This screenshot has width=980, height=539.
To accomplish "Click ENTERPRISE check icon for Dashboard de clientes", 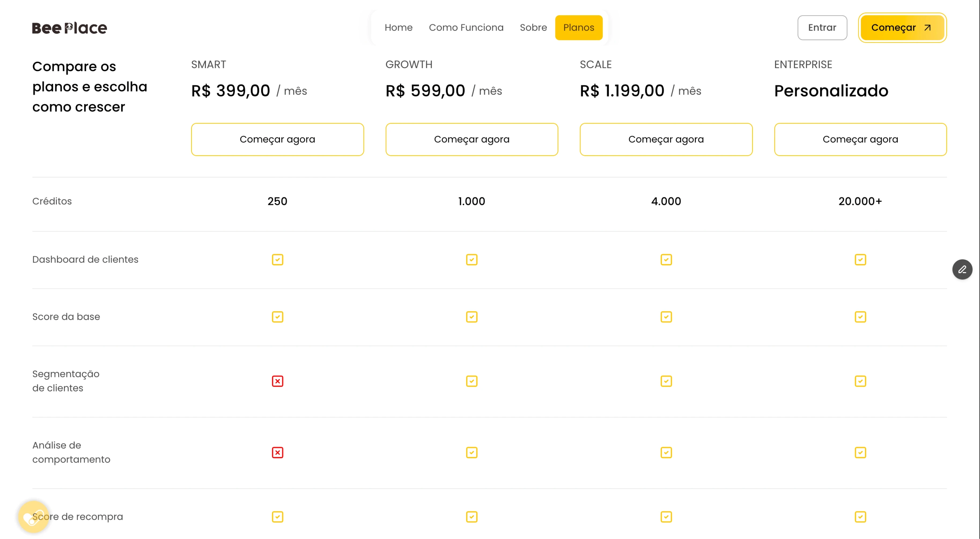I will click(860, 260).
